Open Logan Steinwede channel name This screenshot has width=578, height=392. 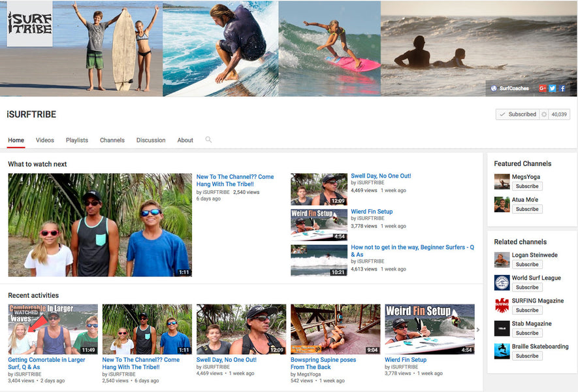pyautogui.click(x=534, y=255)
